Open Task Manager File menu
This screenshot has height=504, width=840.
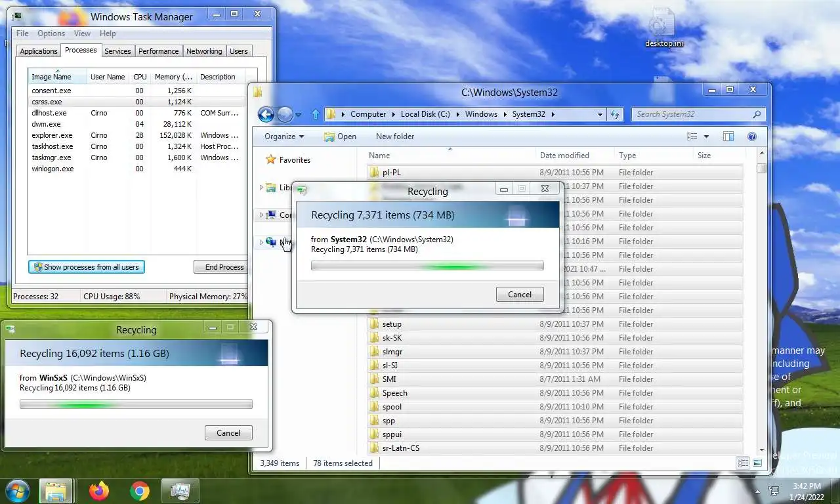click(22, 33)
